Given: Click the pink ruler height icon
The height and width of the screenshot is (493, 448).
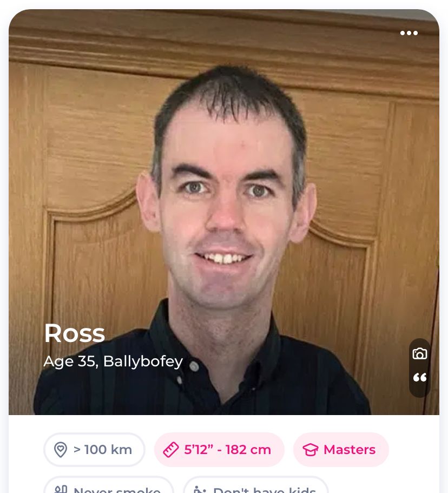Looking at the screenshot, I should point(171,450).
